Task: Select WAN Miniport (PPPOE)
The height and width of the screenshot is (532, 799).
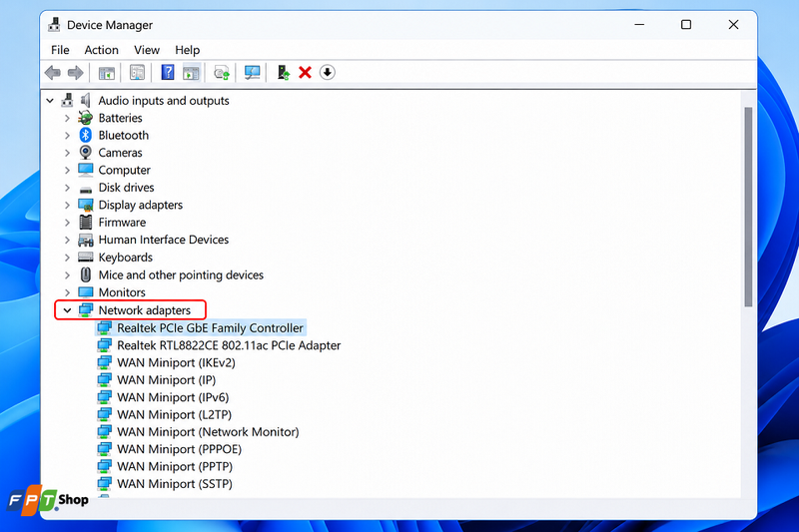Action: [x=180, y=449]
